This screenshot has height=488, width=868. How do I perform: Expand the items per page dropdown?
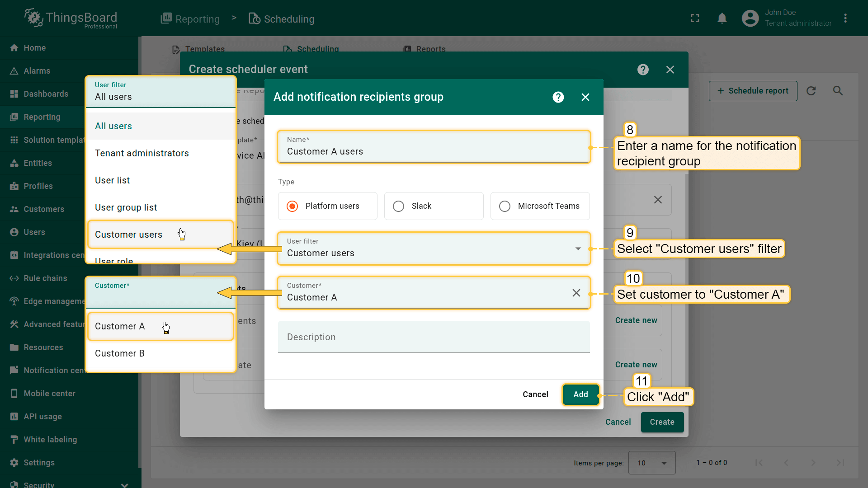click(x=651, y=463)
